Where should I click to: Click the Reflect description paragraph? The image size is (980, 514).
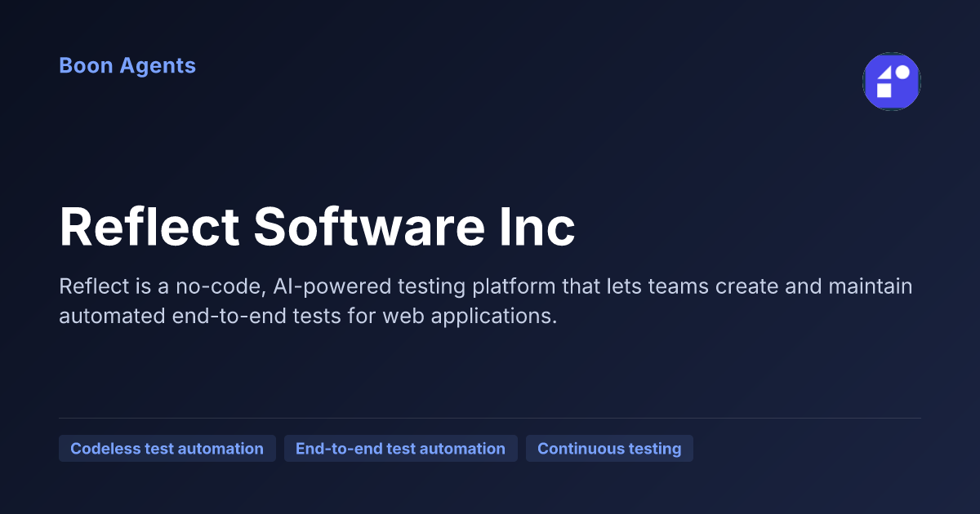pos(486,301)
